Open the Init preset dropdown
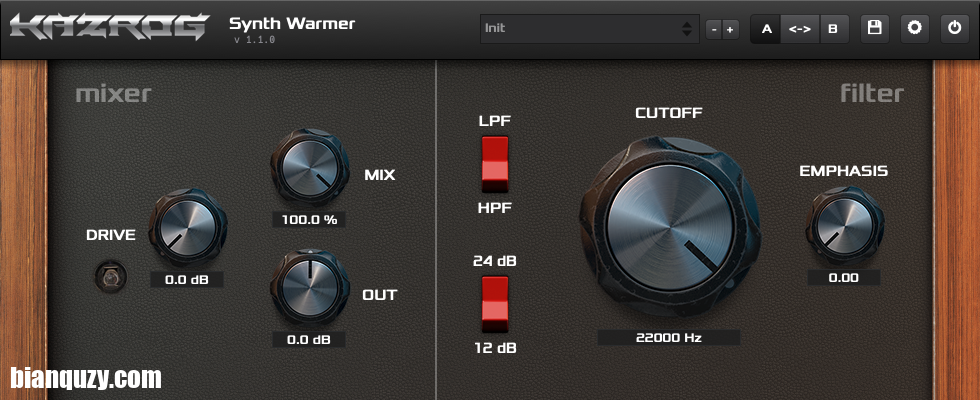The height and width of the screenshot is (400, 980). point(589,29)
